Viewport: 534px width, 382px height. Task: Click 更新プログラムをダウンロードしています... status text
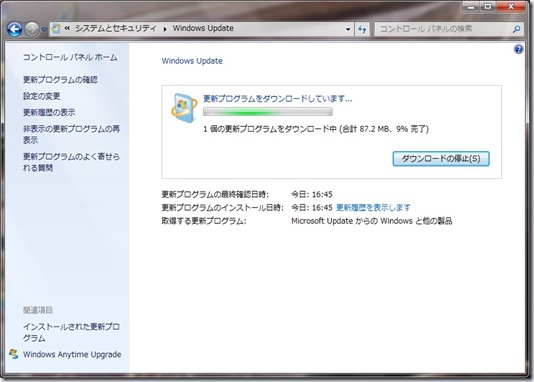coord(278,99)
